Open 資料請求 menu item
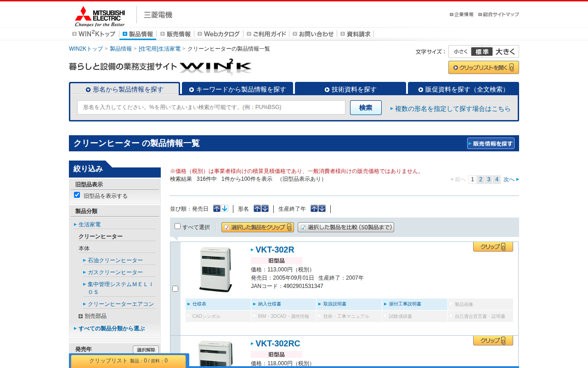This screenshot has height=368, width=588. [356, 34]
